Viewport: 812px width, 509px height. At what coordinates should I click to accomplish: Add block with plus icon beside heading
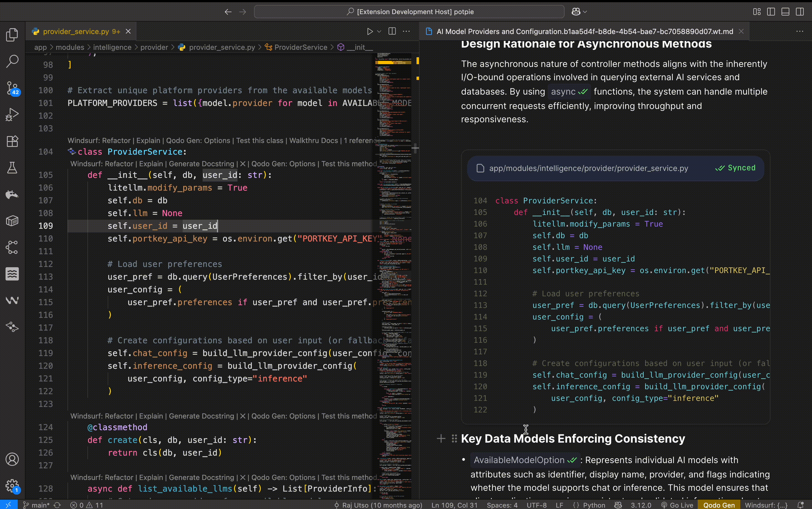(441, 439)
